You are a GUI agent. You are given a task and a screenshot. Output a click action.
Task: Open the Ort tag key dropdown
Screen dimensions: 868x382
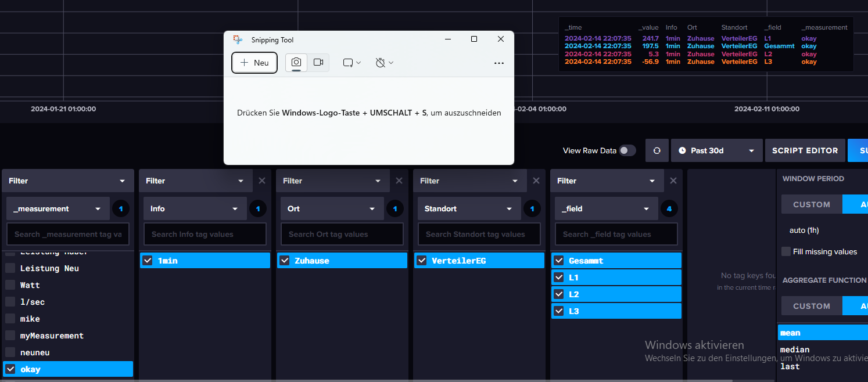[x=332, y=208]
